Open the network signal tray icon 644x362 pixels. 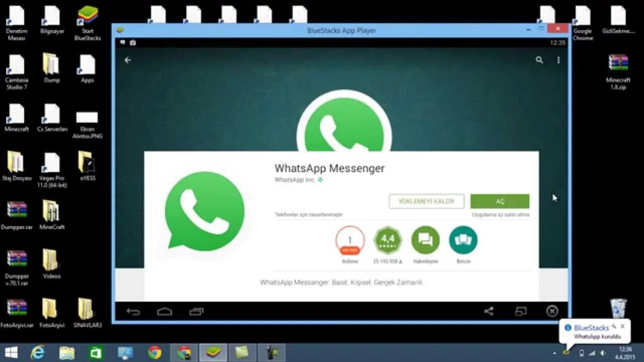592,353
